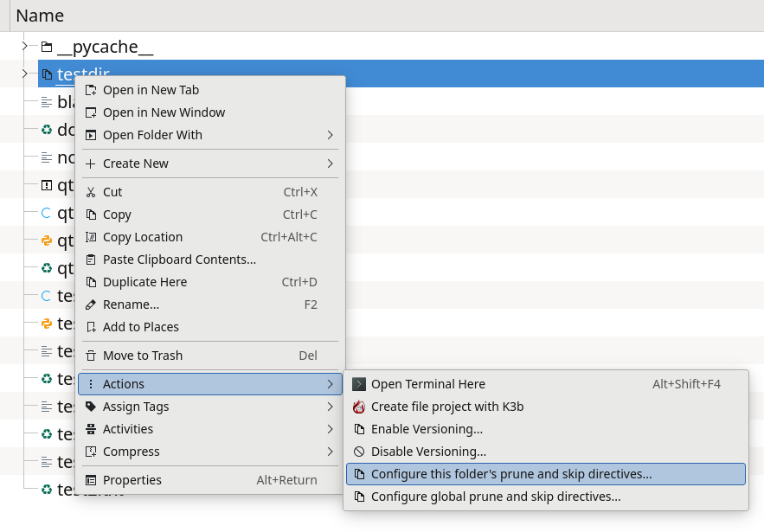Expand the __pycache__ folder tree arrow
This screenshot has height=532, width=764.
point(24,47)
